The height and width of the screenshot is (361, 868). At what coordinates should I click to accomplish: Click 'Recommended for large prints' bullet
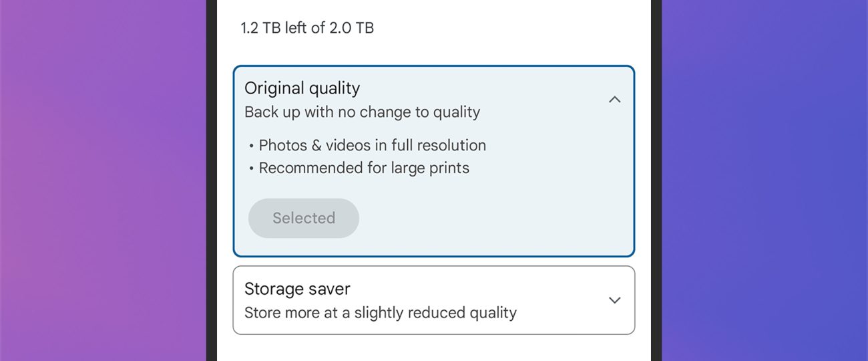(x=364, y=168)
